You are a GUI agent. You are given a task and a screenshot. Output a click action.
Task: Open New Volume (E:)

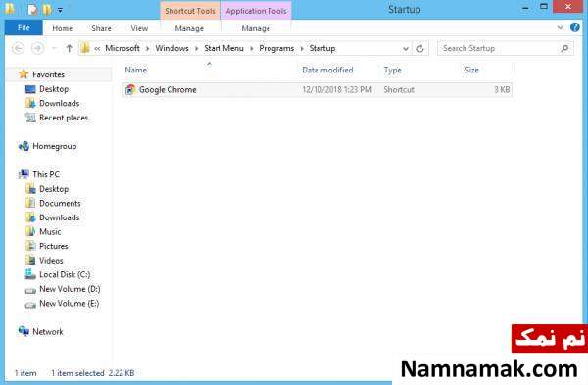tap(69, 304)
